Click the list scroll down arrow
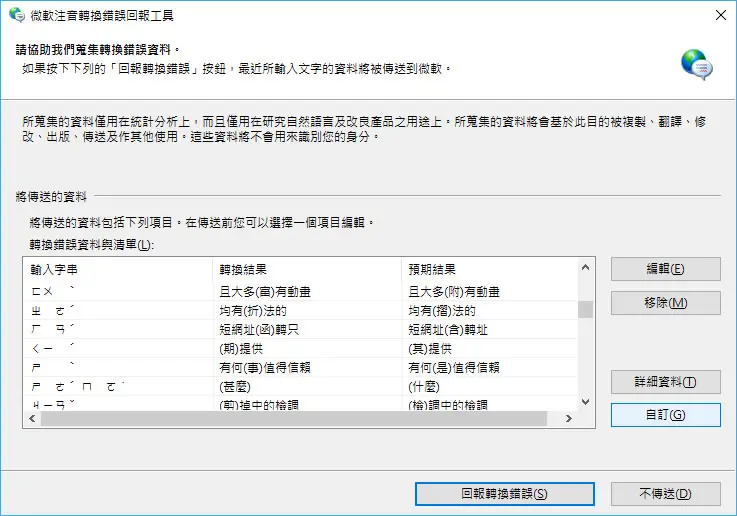737x516 pixels. click(x=585, y=402)
